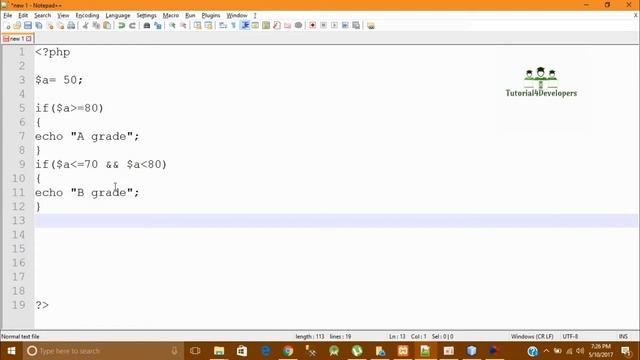The image size is (640, 360).
Task: Open the Edit menu
Action: coord(23,16)
